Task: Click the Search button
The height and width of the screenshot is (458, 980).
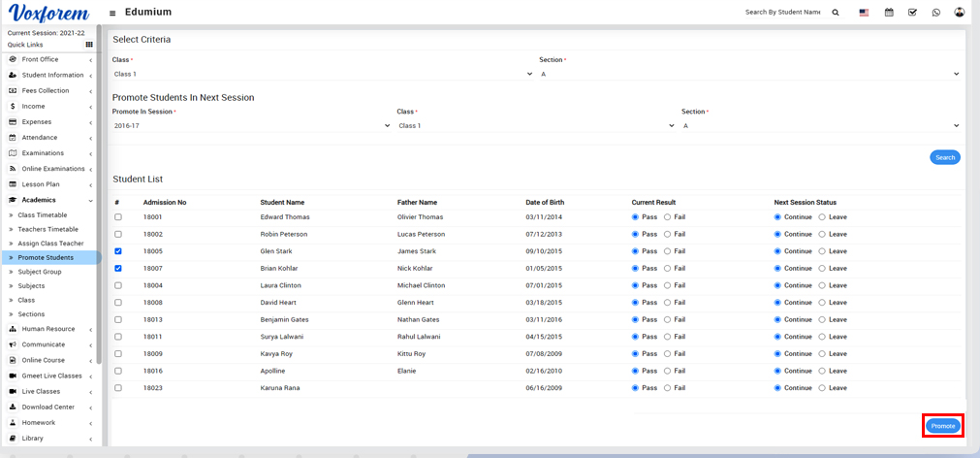Action: point(944,157)
